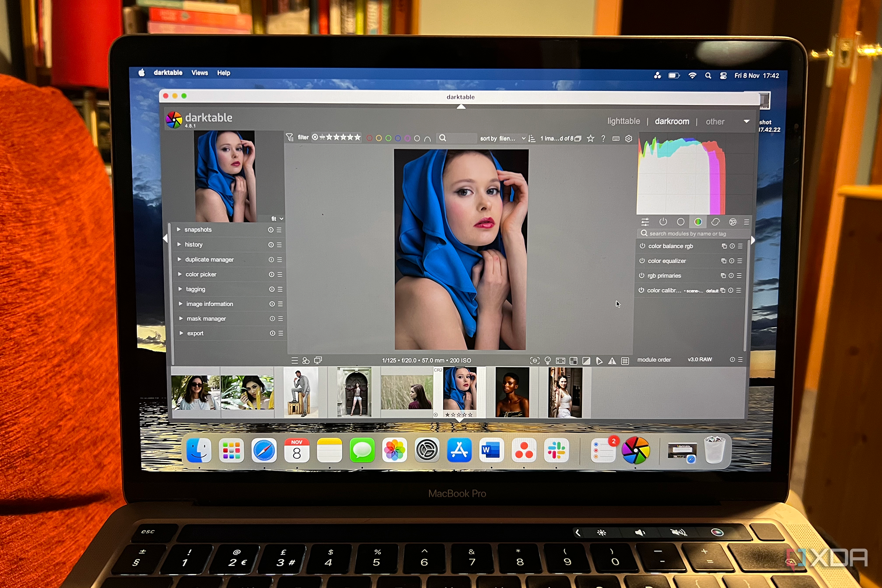Toggle sort order direction icon
The height and width of the screenshot is (588, 882).
pyautogui.click(x=532, y=139)
